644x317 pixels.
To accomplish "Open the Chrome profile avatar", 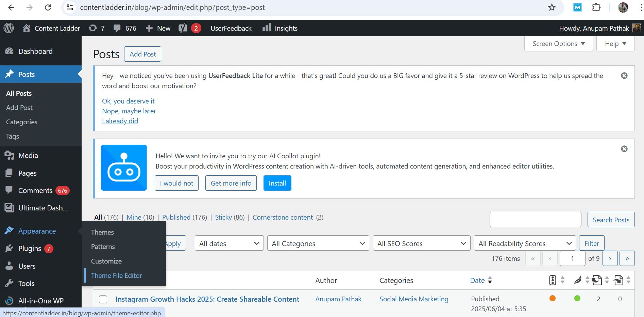I will point(623,7).
